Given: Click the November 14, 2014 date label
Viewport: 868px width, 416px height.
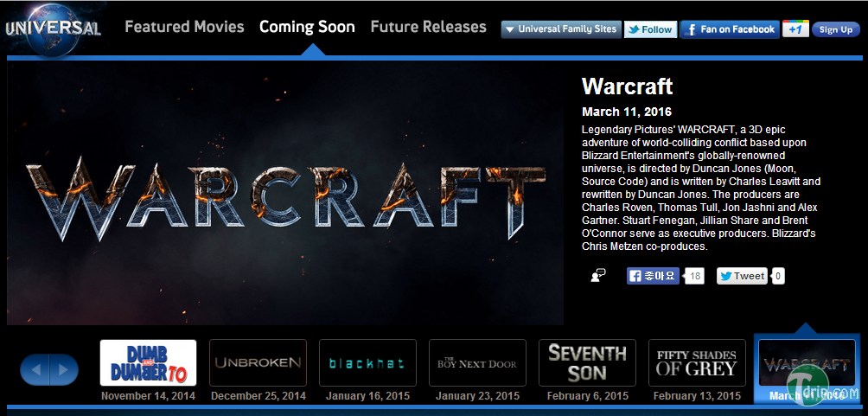Looking at the screenshot, I should [x=148, y=396].
